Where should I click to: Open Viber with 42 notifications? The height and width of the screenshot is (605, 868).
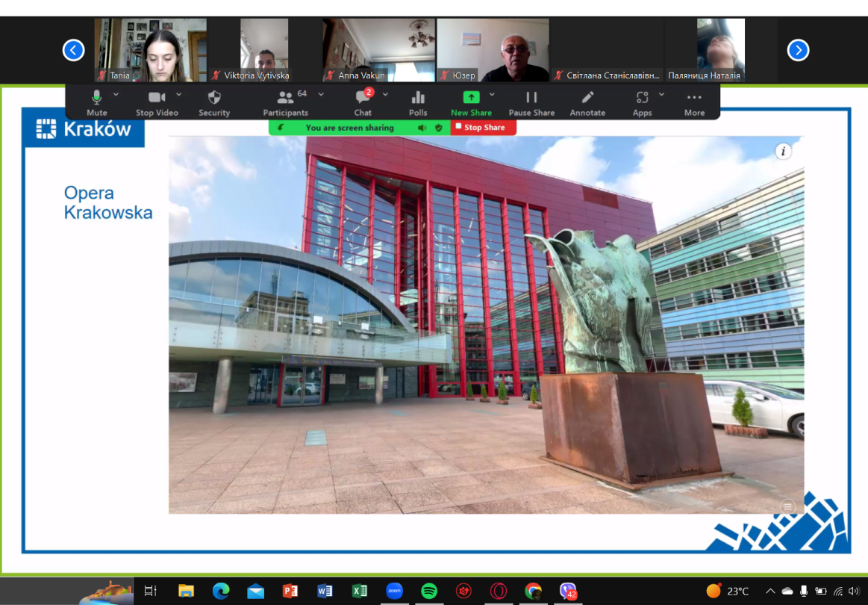pyautogui.click(x=569, y=591)
